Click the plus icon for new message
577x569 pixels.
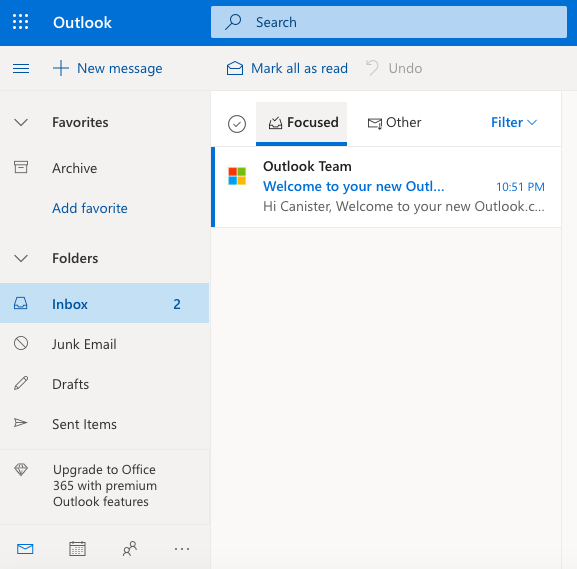coord(61,68)
